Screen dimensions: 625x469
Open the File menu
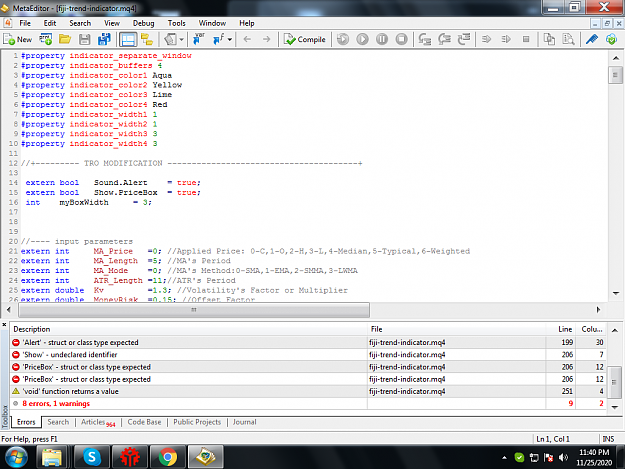[x=25, y=23]
